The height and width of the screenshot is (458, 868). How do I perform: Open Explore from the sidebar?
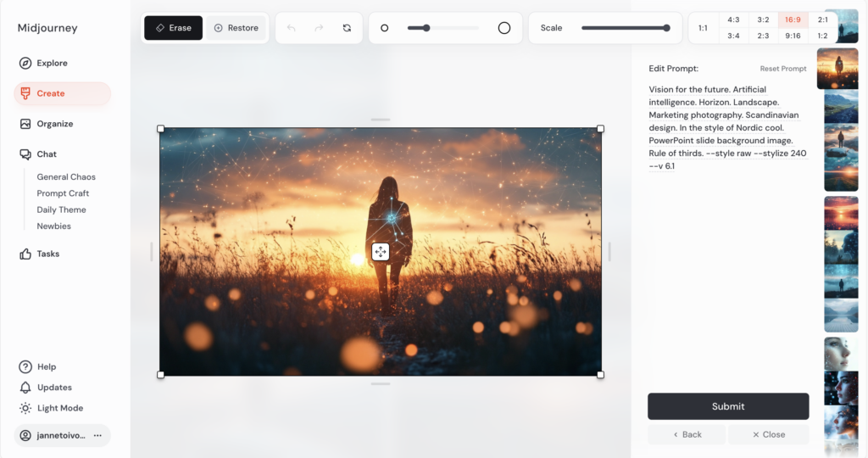52,63
